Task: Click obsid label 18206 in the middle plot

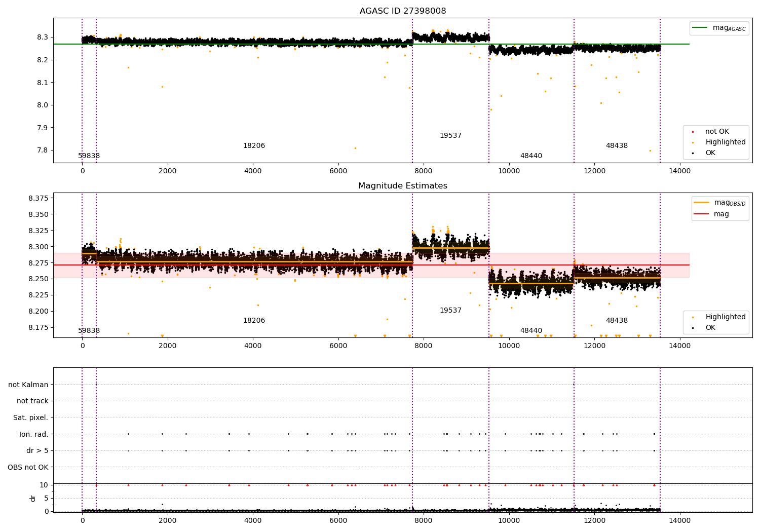Action: 254,321
